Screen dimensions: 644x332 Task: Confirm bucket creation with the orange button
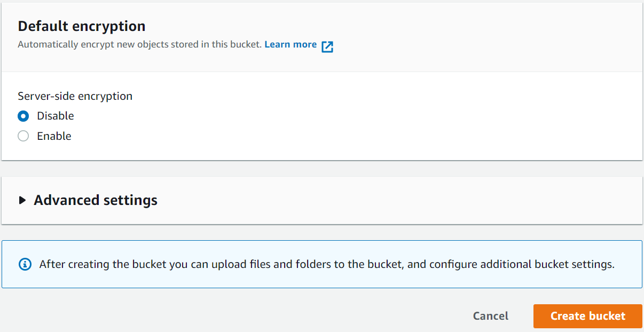[587, 316]
